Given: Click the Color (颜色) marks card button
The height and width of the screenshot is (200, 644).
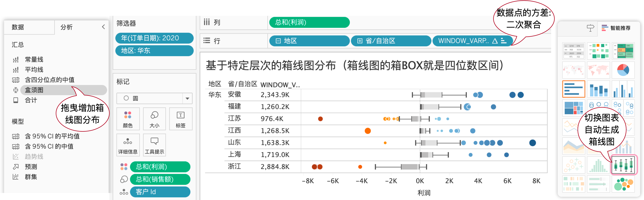Looking at the screenshot, I should click(x=128, y=119).
